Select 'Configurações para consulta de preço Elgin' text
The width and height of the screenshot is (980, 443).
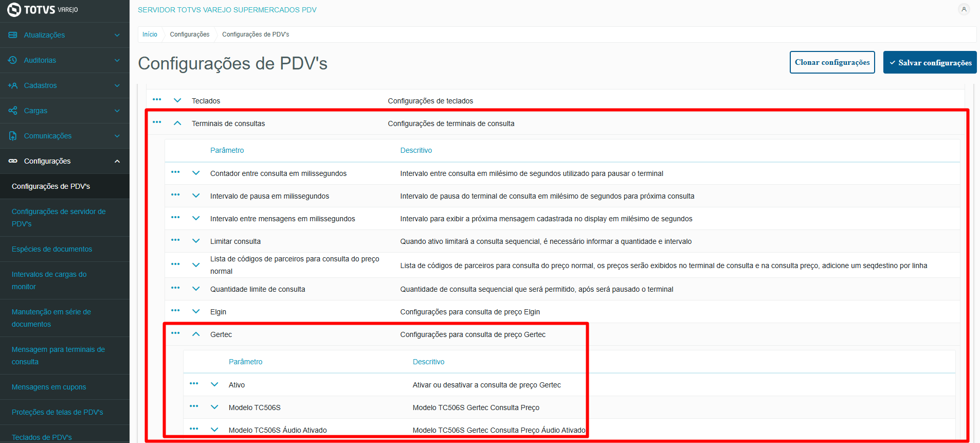pyautogui.click(x=470, y=312)
